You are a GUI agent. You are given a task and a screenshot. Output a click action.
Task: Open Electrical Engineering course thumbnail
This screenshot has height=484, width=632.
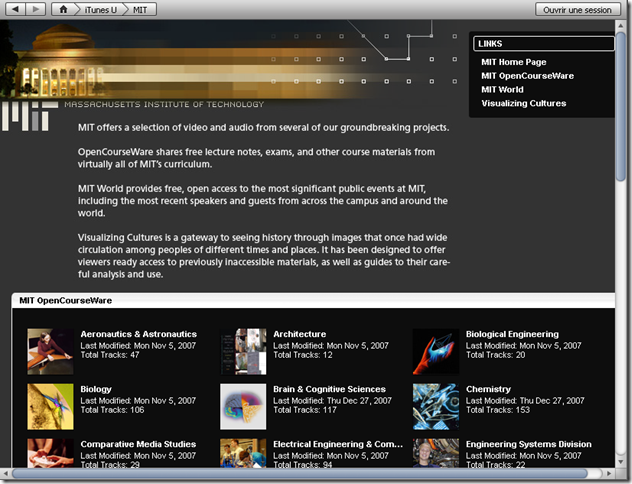point(243,453)
